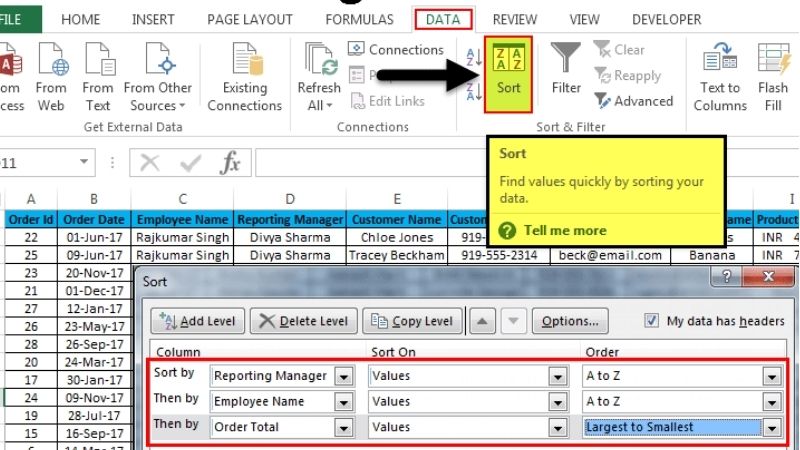Click Edit Links button
This screenshot has height=450, width=800.
point(388,101)
